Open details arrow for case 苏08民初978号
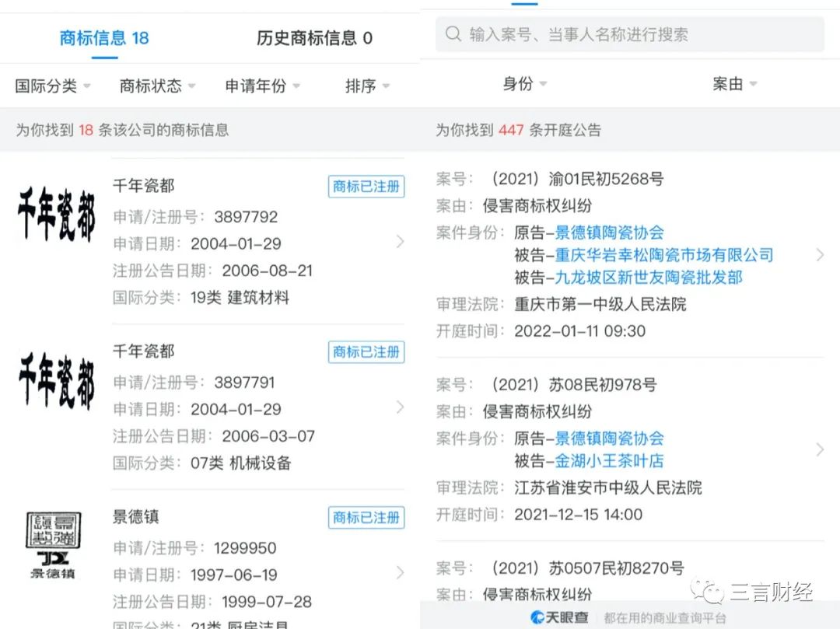 [821, 449]
